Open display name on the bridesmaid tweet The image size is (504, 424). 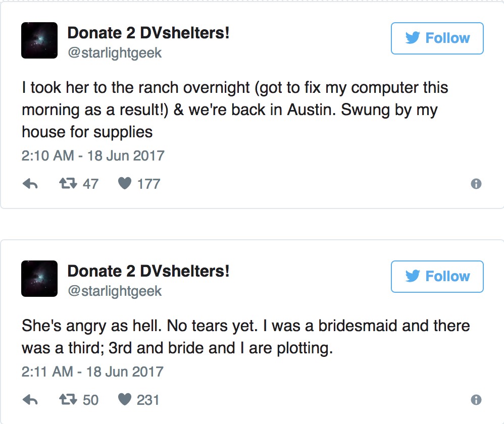[x=148, y=272]
